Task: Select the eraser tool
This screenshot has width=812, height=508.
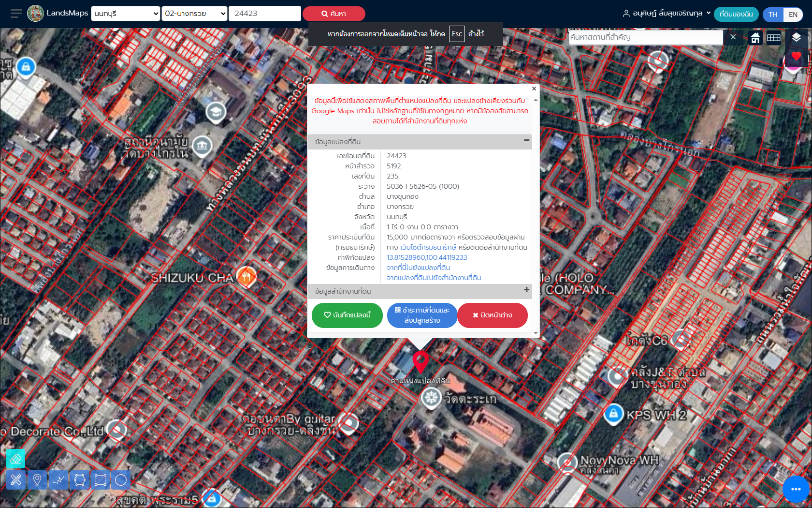Action: [x=15, y=459]
